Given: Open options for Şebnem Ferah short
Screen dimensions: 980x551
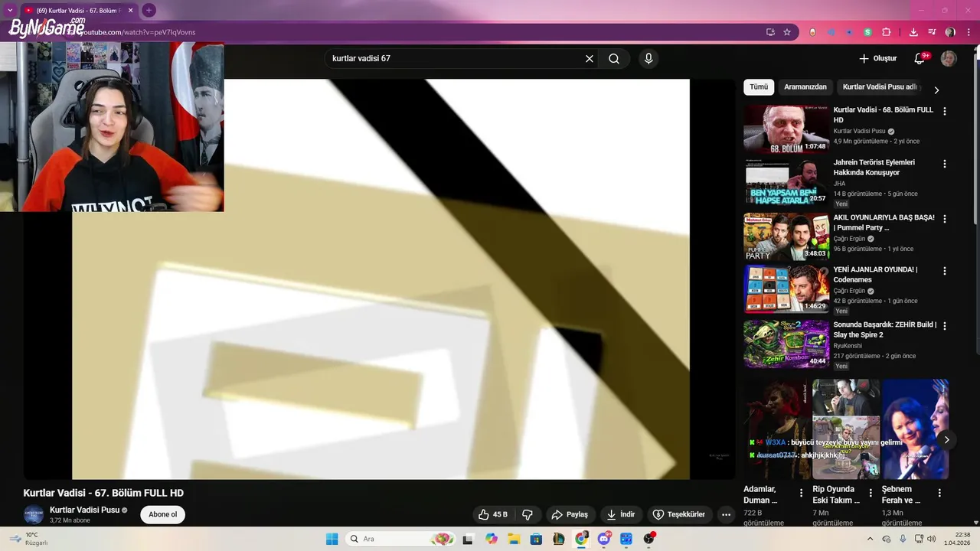Looking at the screenshot, I should click(x=939, y=493).
